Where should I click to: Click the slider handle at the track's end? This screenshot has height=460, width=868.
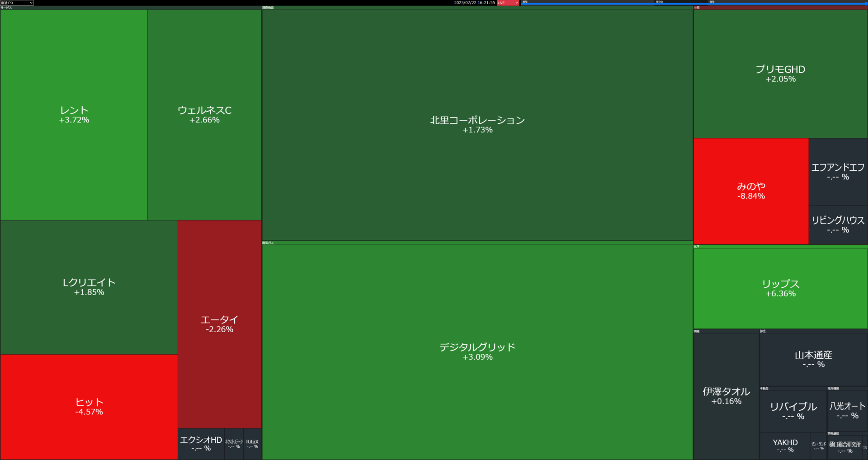pyautogui.click(x=866, y=4)
